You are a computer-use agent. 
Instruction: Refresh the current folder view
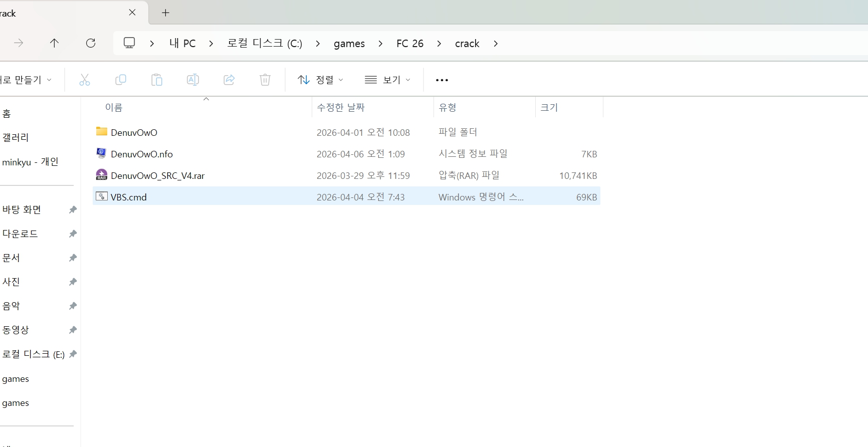91,43
